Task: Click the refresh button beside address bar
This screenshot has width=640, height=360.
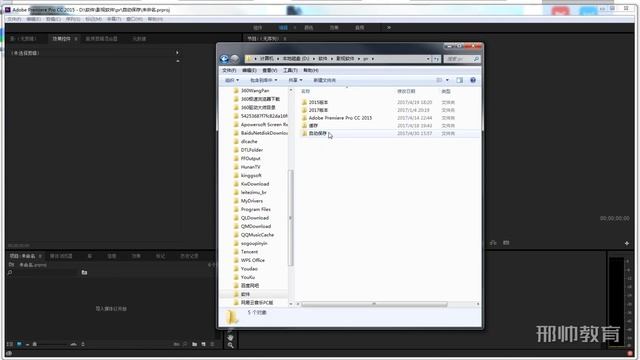Action: [x=436, y=59]
